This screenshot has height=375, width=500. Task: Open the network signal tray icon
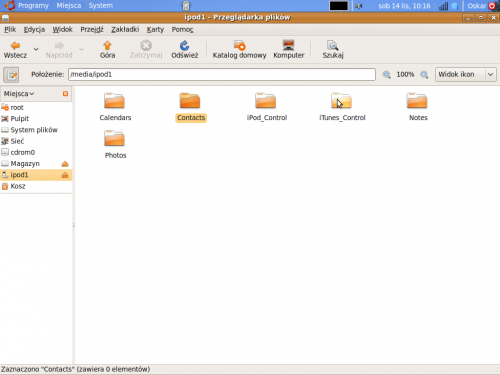coord(443,6)
